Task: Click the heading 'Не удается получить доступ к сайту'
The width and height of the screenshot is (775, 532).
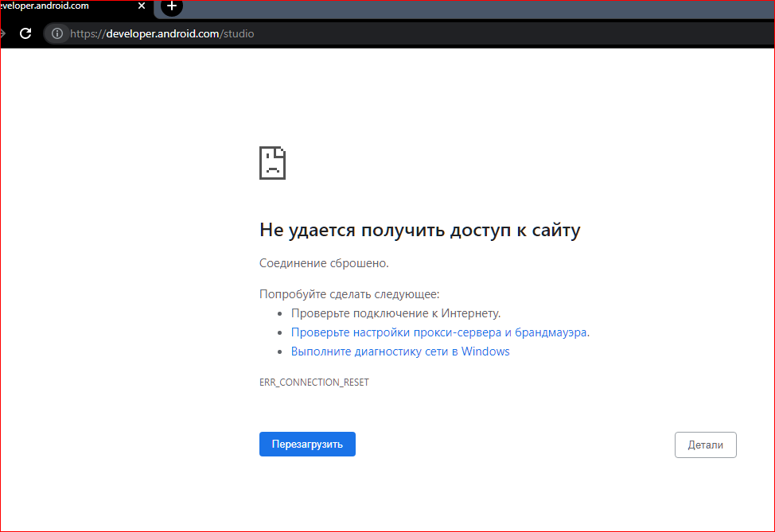Action: 419,230
